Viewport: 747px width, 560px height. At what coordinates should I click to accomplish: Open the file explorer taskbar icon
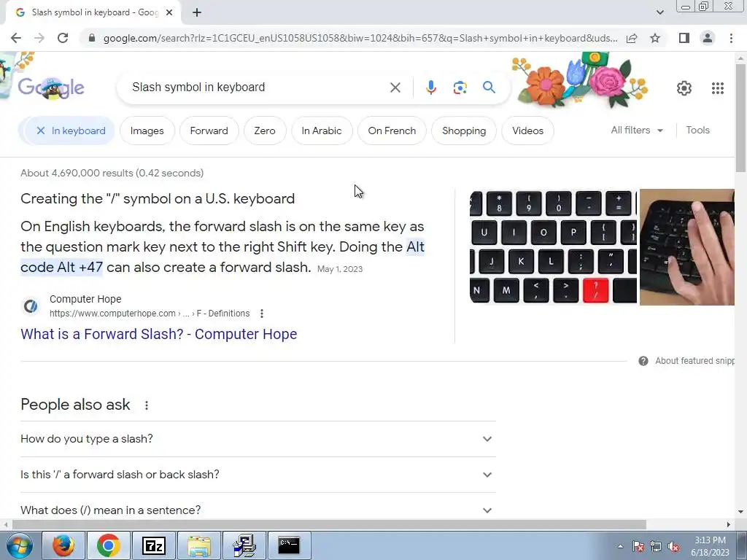tap(198, 545)
